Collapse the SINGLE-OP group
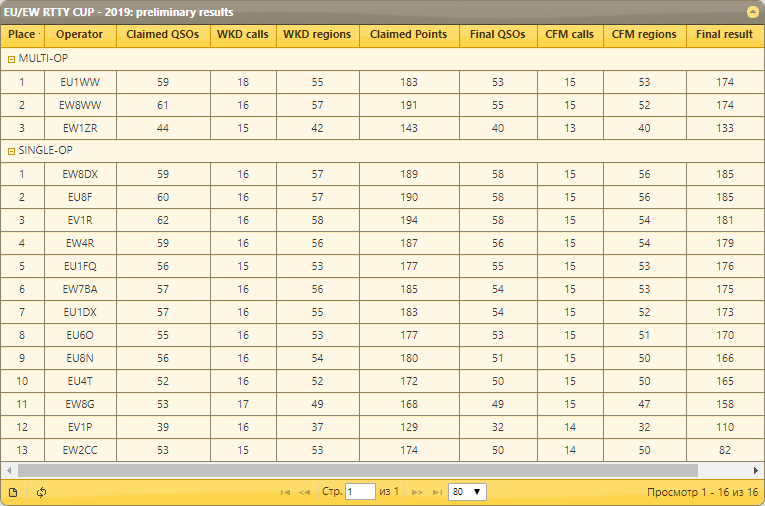Image resolution: width=765 pixels, height=506 pixels. (x=11, y=150)
